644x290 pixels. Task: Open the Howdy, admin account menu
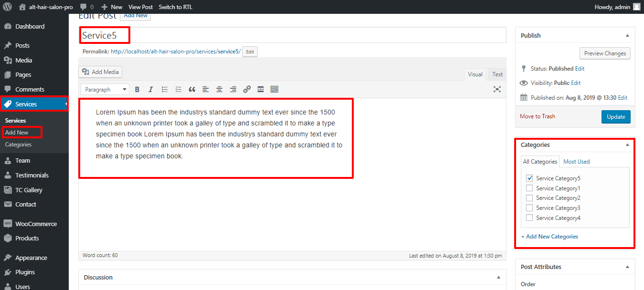[x=617, y=7]
